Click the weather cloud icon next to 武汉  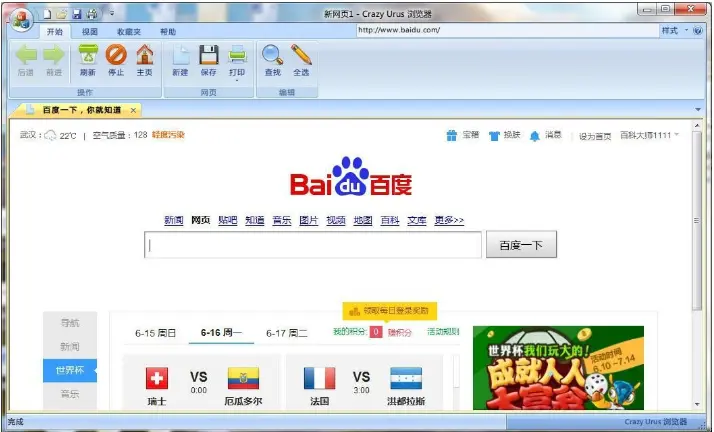pyautogui.click(x=51, y=135)
